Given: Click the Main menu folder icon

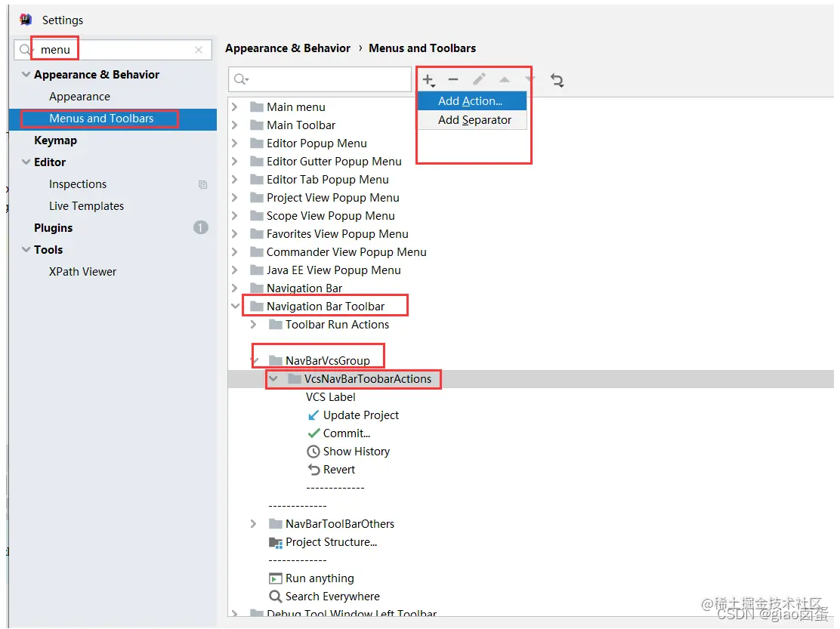Looking at the screenshot, I should [x=257, y=106].
